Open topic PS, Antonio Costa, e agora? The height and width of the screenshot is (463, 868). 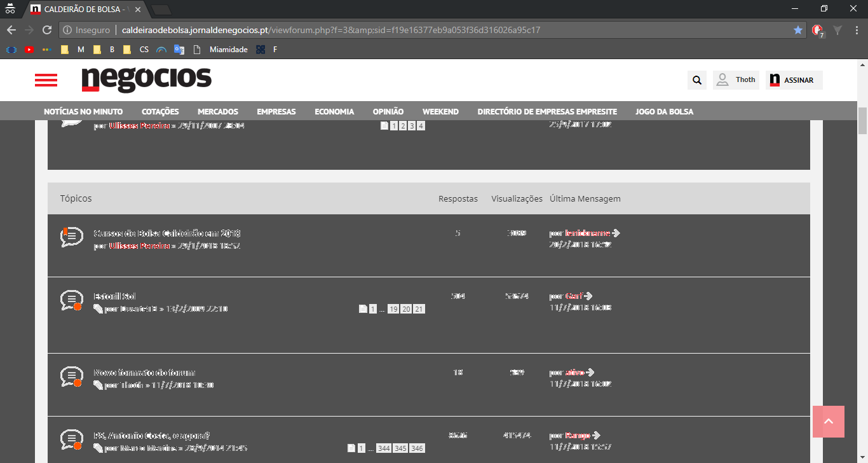click(x=151, y=436)
